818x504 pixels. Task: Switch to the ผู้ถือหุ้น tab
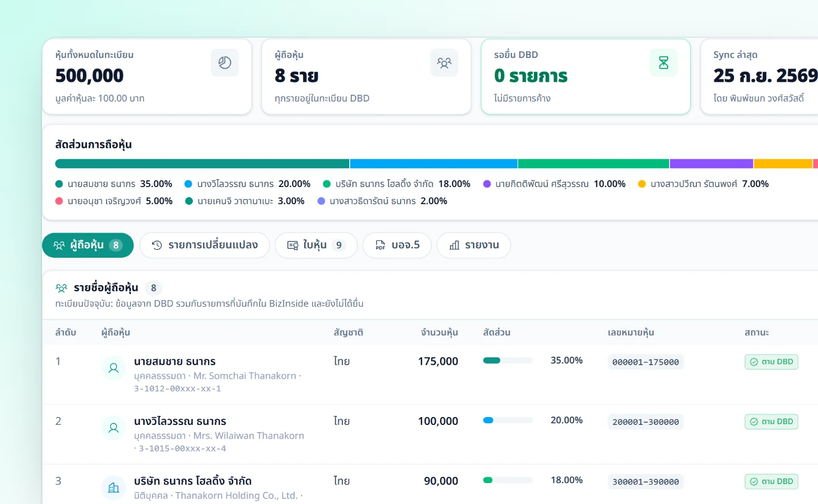coord(88,245)
